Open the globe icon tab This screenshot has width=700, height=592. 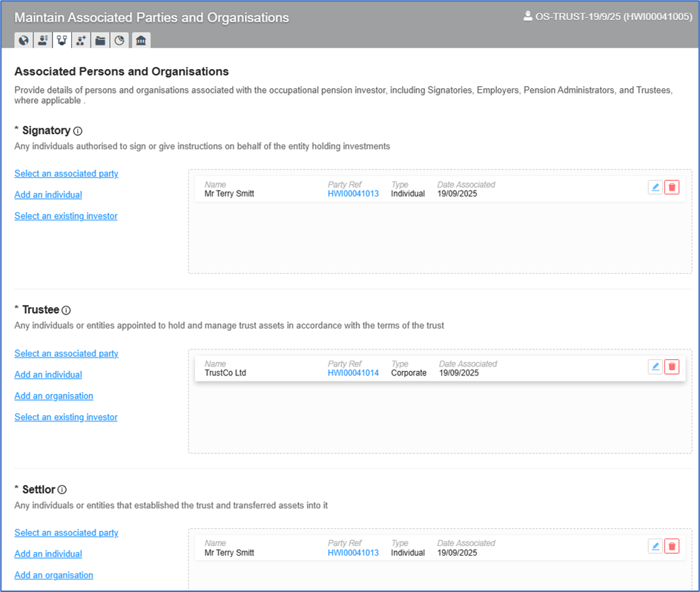tap(24, 41)
